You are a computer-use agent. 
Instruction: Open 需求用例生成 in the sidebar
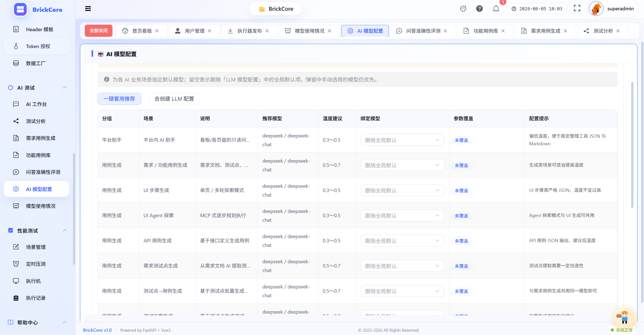tap(36, 138)
